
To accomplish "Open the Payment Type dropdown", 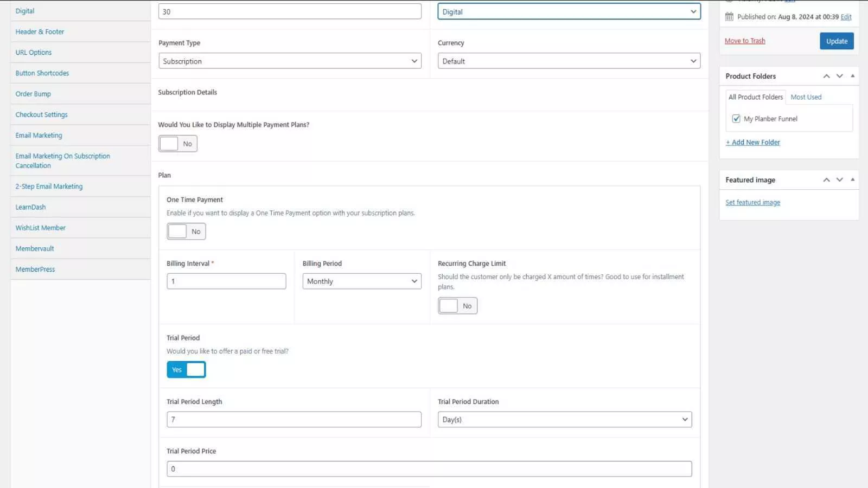I will point(290,61).
